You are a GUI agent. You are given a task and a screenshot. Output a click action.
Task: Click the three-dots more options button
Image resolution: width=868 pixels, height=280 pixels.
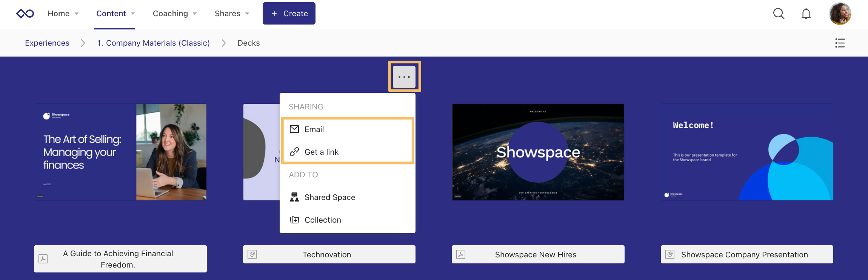404,77
